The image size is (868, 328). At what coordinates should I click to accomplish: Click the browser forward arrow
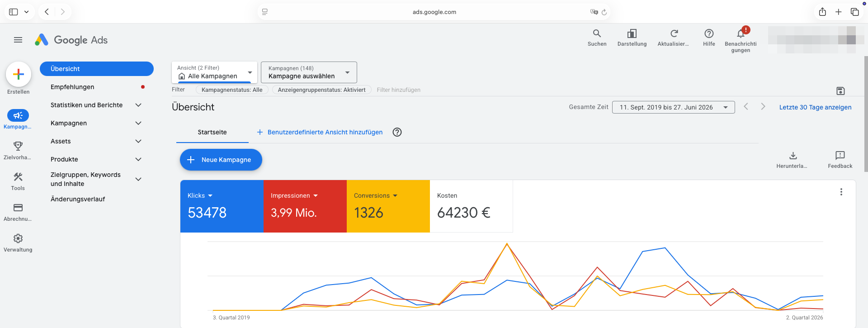pos(63,12)
